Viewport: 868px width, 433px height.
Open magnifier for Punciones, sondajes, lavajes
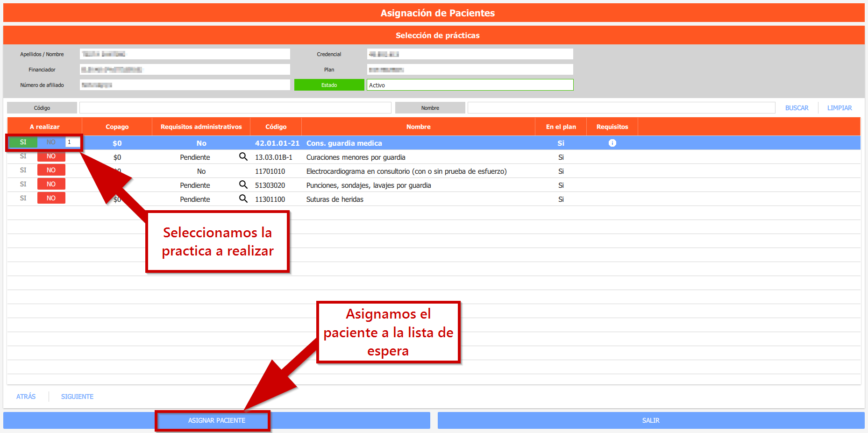243,185
